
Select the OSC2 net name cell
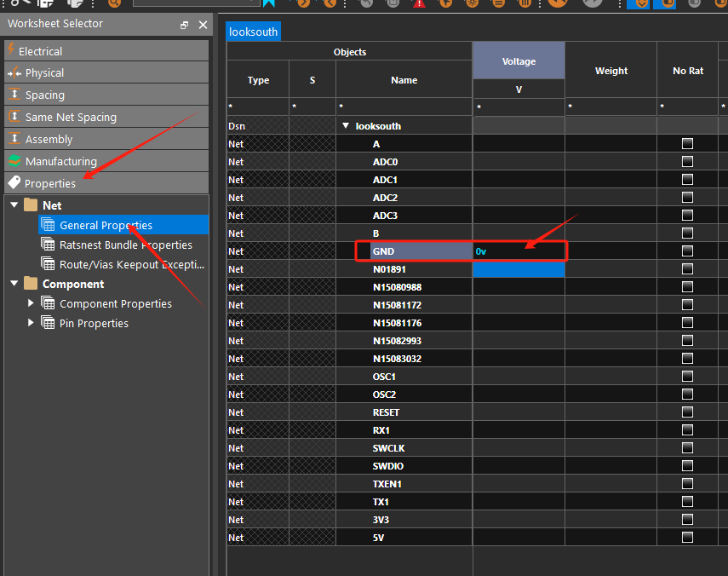coord(404,394)
